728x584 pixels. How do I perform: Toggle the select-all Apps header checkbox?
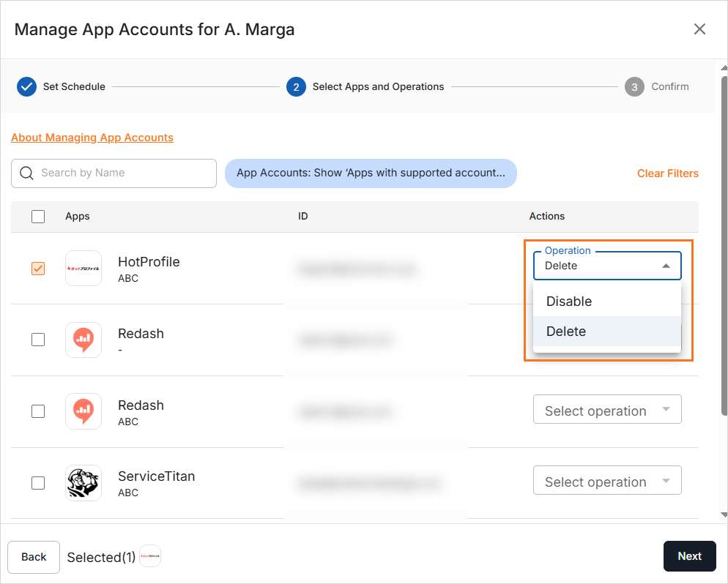coord(38,217)
